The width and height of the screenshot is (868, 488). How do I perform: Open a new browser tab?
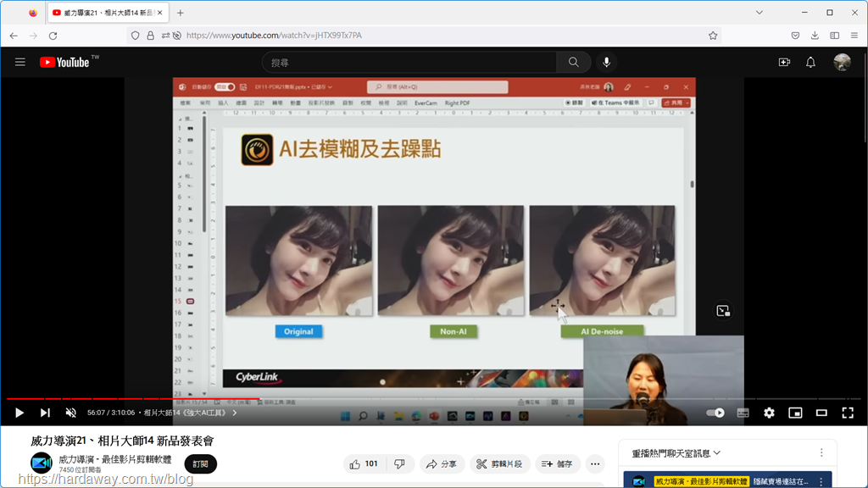[181, 13]
